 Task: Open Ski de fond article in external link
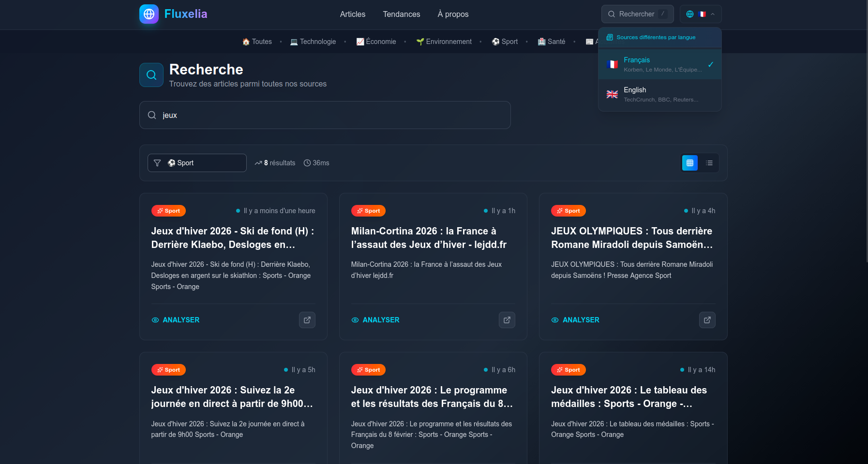[x=307, y=320]
